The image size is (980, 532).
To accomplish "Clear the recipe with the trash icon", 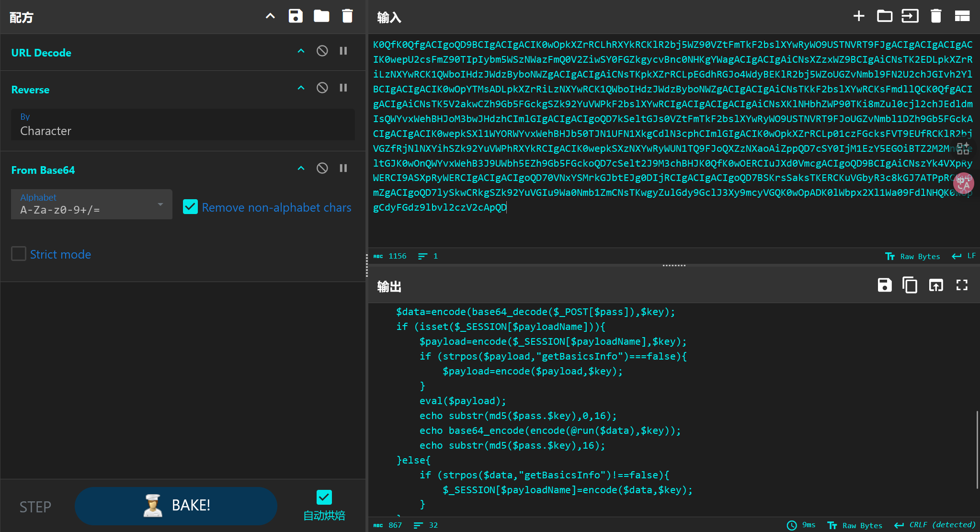I will click(x=347, y=16).
